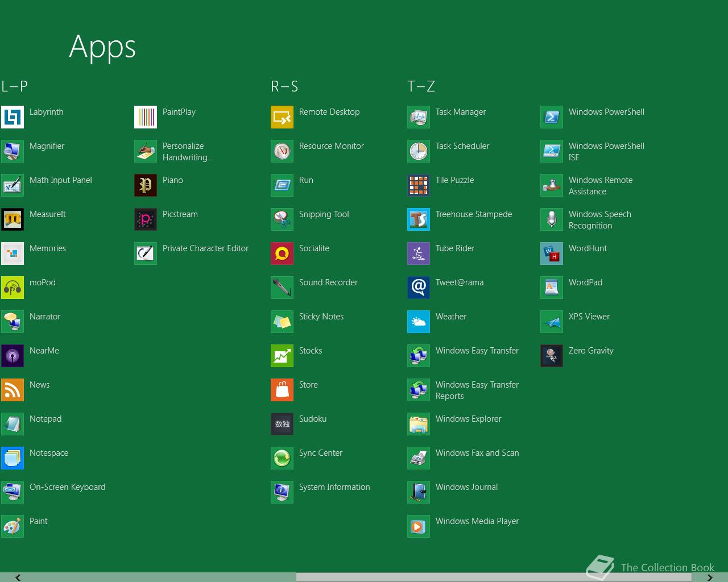
Task: Open the News RSS icon
Action: pos(13,390)
